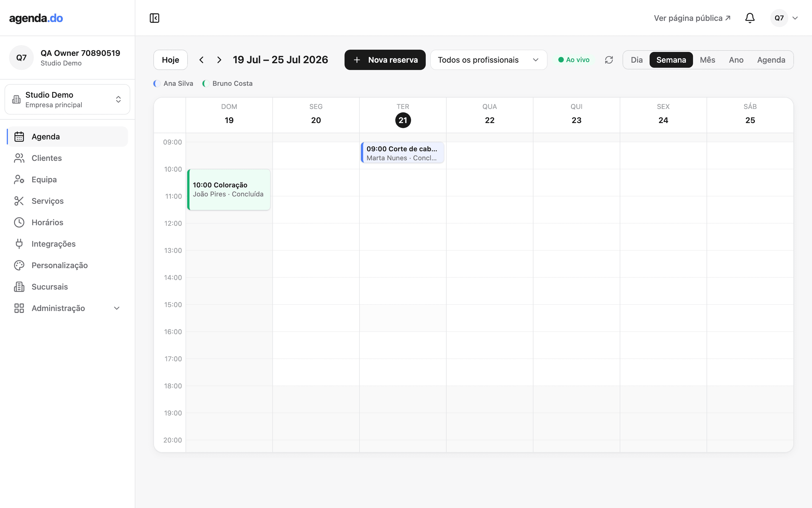Screen dimensions: 812x508
Task: Click the Horários clock icon
Action: click(19, 222)
